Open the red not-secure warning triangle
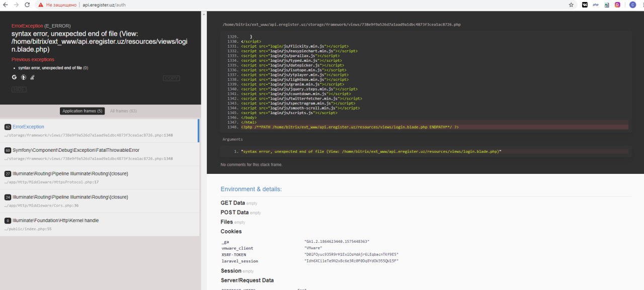 (x=42, y=5)
